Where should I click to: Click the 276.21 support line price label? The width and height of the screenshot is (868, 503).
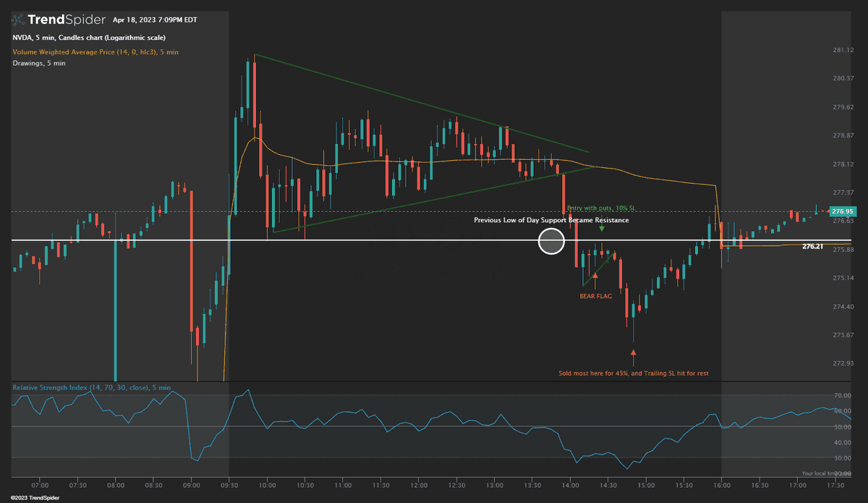[x=814, y=246]
